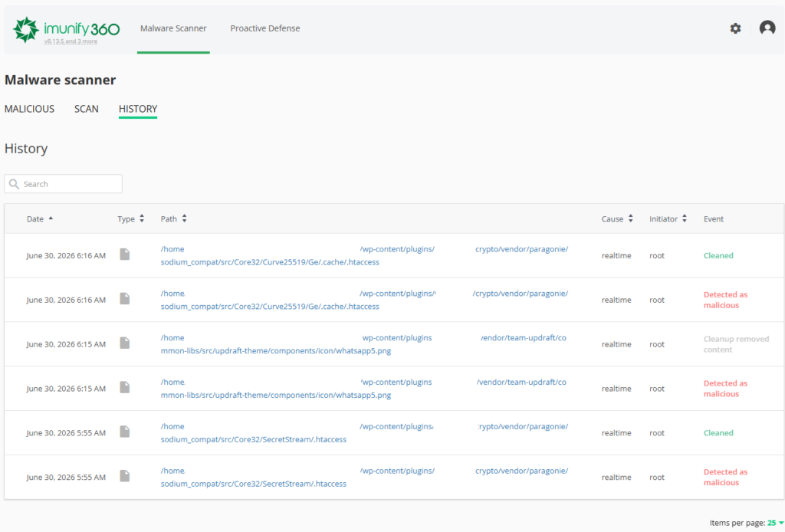785x532 pixels.
Task: Click file icon in Cleanup removed content row
Action: [125, 343]
